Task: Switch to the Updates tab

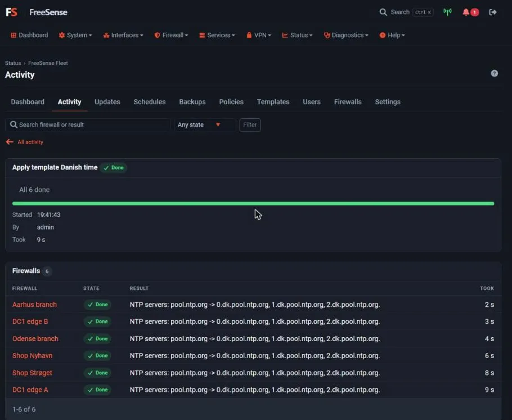Action: [107, 102]
